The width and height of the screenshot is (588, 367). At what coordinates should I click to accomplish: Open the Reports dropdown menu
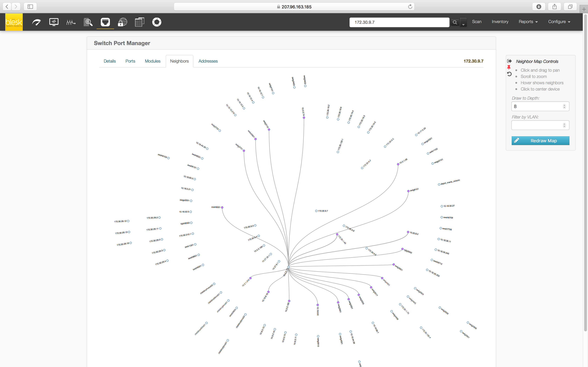click(528, 22)
